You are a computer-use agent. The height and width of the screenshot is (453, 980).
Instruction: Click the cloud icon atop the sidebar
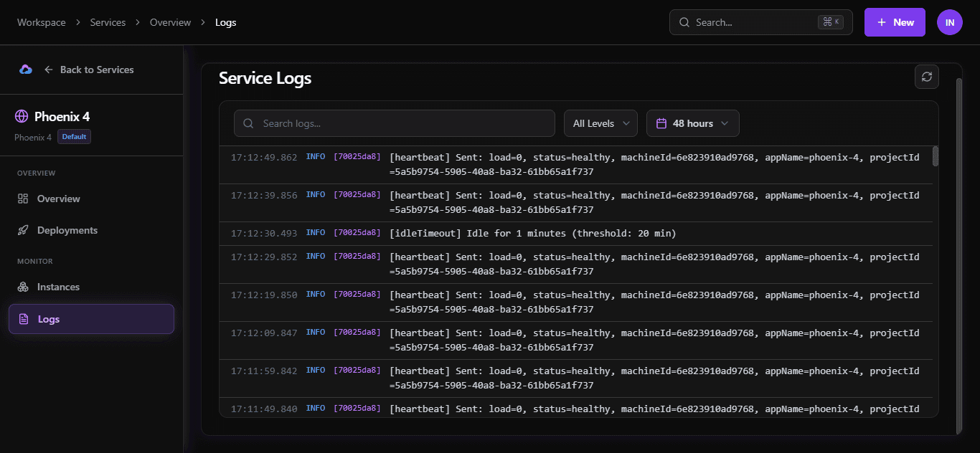point(26,69)
